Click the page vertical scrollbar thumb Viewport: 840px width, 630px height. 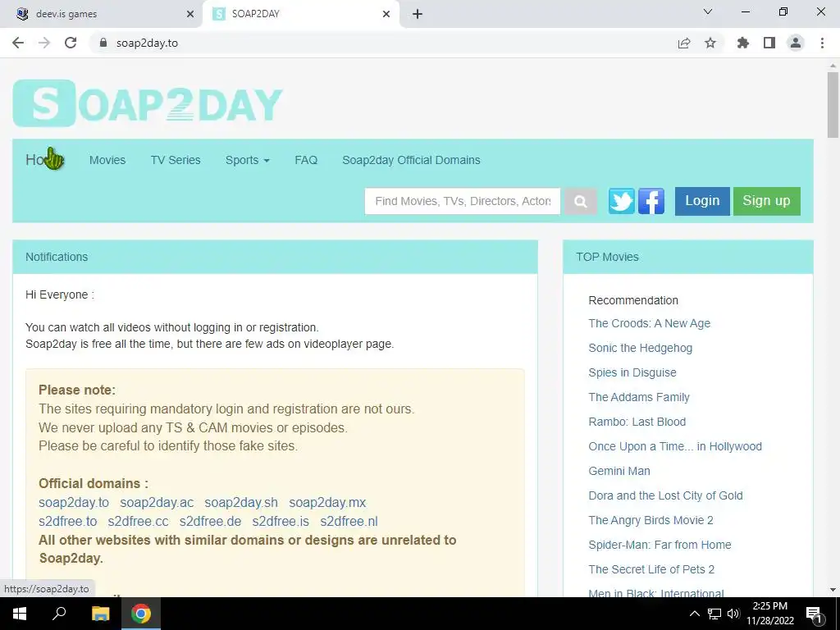click(833, 104)
